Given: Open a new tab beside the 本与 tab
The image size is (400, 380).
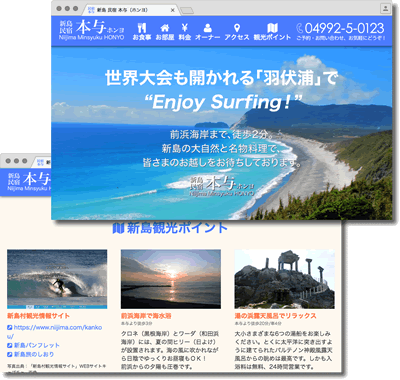Looking at the screenshot, I should [x=187, y=11].
